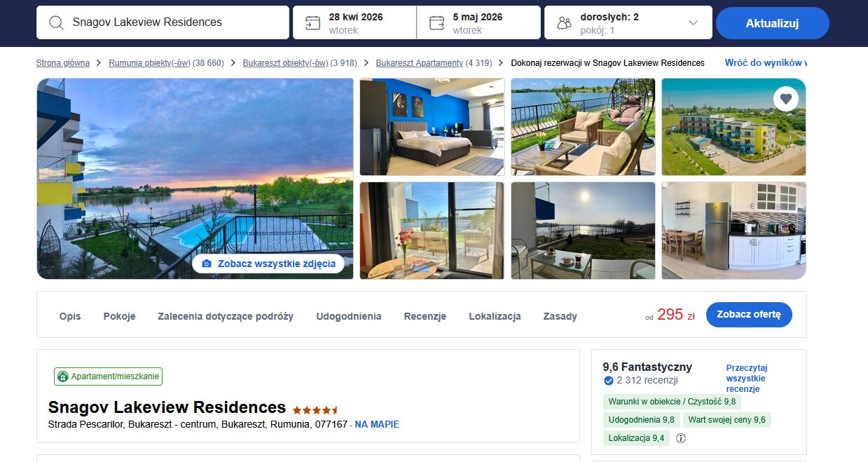Click the magnifying glass search icon

57,22
